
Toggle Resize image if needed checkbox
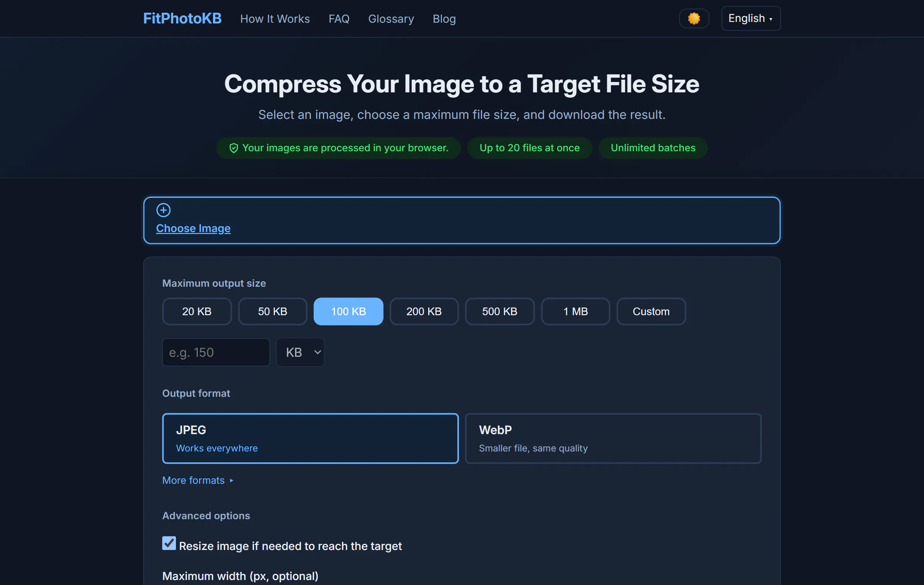[x=169, y=543]
